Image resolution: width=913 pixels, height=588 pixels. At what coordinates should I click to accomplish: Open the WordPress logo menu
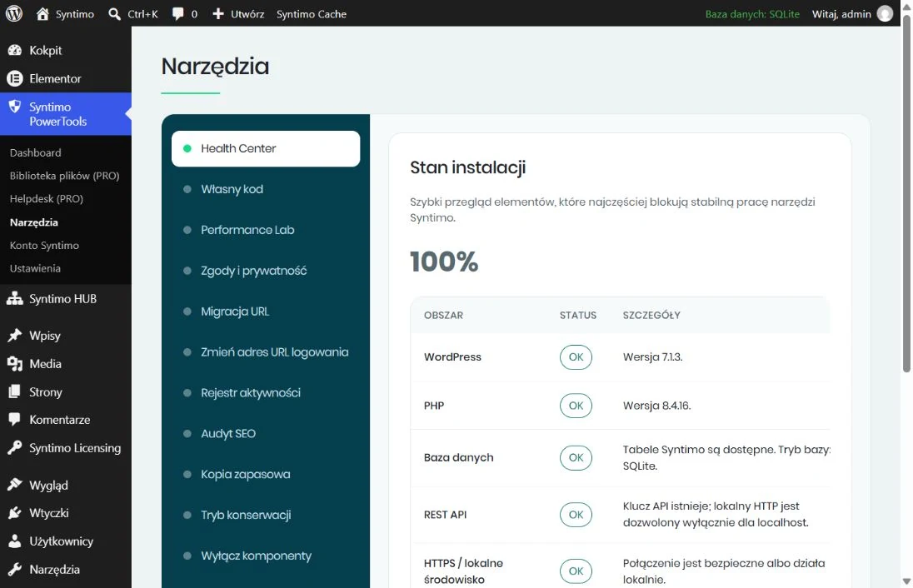point(14,13)
